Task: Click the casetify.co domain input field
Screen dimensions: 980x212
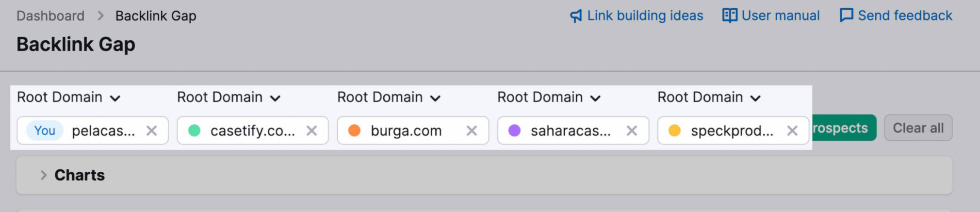Action: click(253, 130)
